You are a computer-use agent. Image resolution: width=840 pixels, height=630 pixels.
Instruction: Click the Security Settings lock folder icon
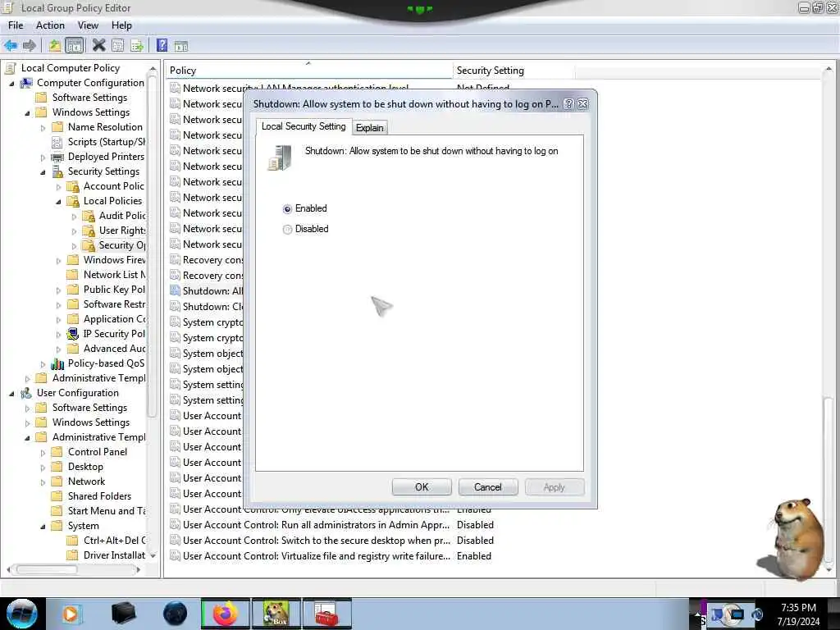pos(57,172)
